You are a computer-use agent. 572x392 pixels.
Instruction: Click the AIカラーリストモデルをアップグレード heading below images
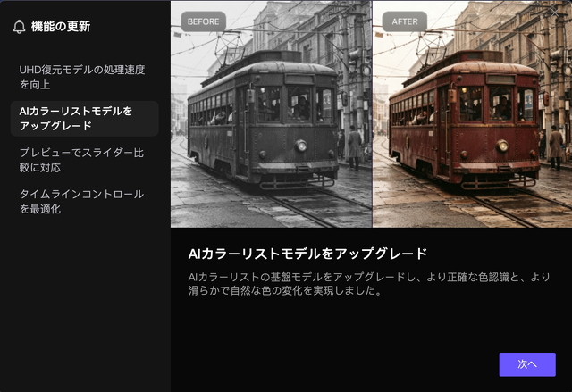307,254
